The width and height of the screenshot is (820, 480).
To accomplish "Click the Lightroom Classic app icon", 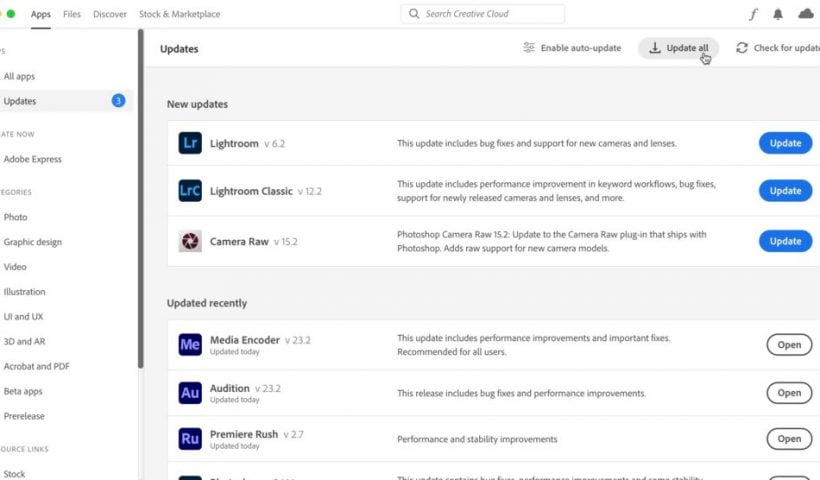I will [190, 191].
